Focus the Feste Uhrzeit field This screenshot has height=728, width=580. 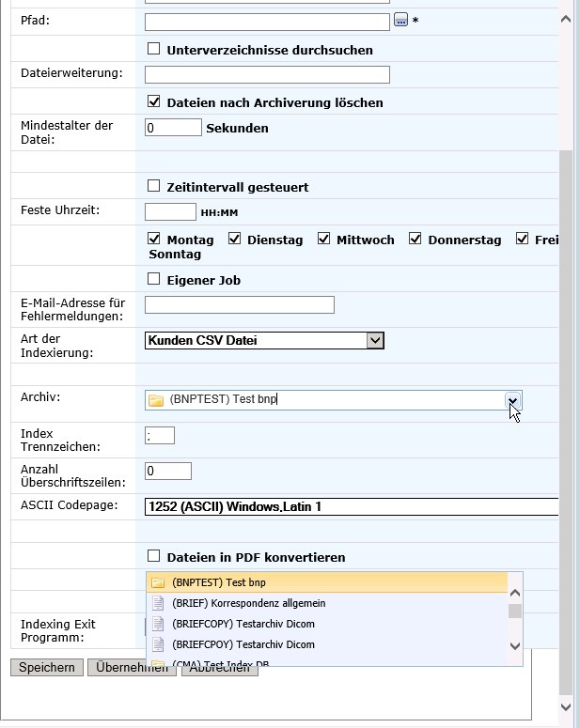point(170,211)
